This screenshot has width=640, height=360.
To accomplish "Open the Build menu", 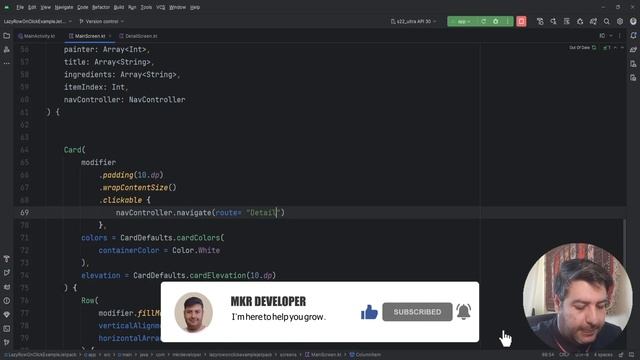I will point(119,7).
